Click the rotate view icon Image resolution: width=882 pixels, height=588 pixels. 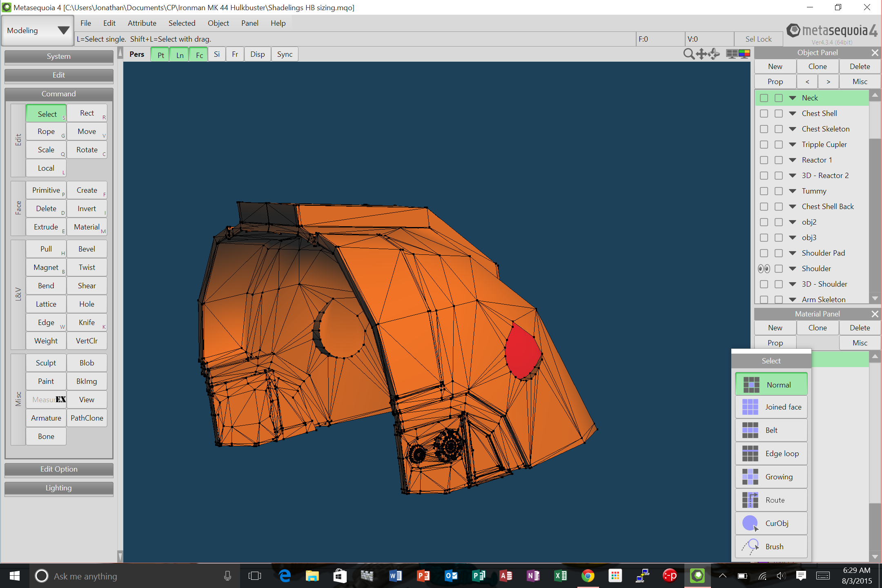pos(714,54)
